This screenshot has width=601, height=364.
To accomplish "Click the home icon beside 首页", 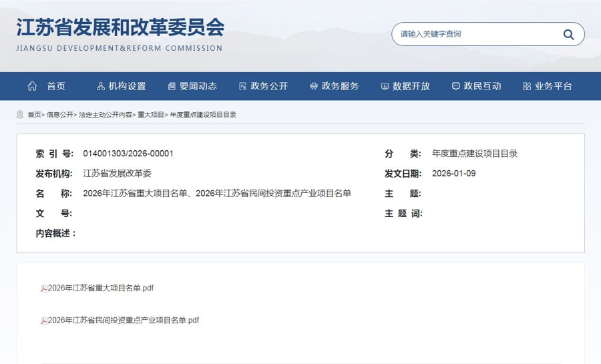I will 32,86.
